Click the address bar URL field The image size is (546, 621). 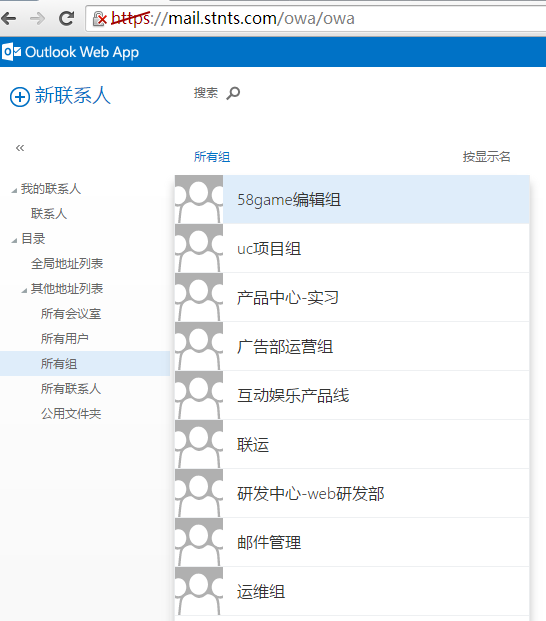(317, 18)
